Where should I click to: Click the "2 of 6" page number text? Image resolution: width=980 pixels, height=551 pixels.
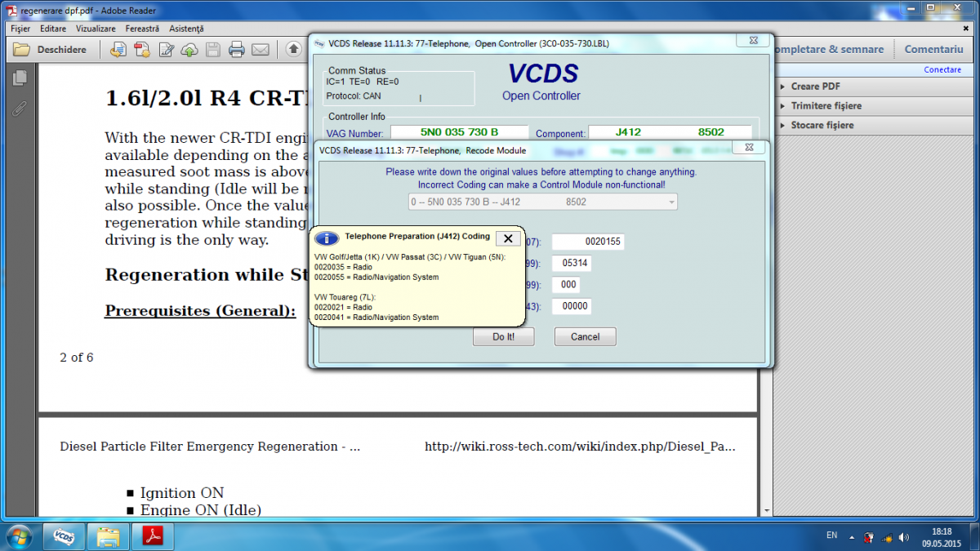click(77, 358)
